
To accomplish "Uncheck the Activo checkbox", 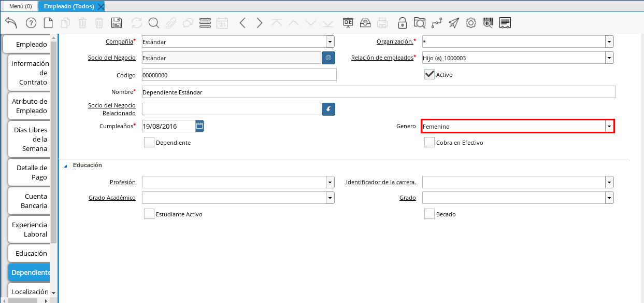I will tap(429, 74).
